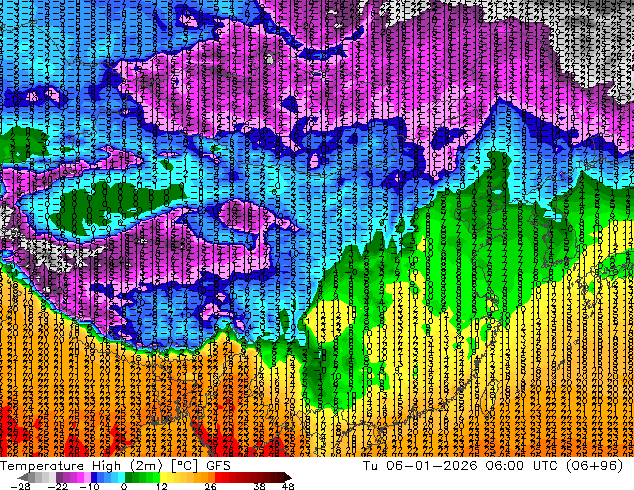Click the 'Temperature High (2m) [°C] GFS' title
This screenshot has height=490, width=634.
point(115,466)
